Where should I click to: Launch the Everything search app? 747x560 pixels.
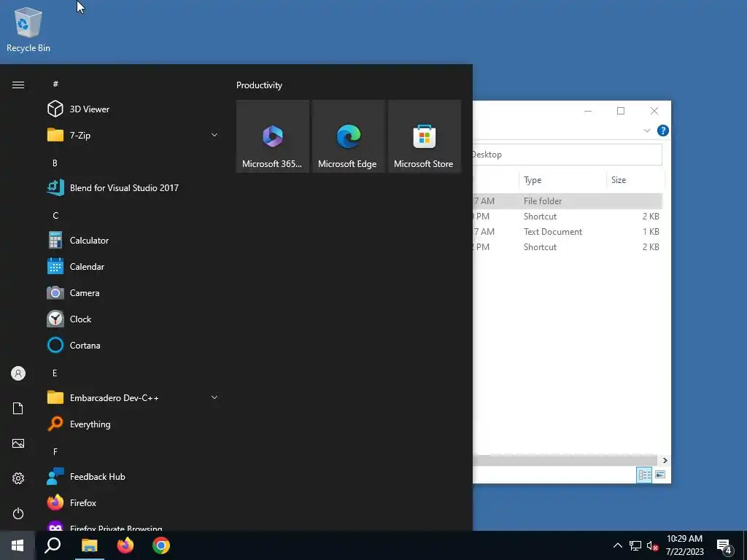pos(133,424)
